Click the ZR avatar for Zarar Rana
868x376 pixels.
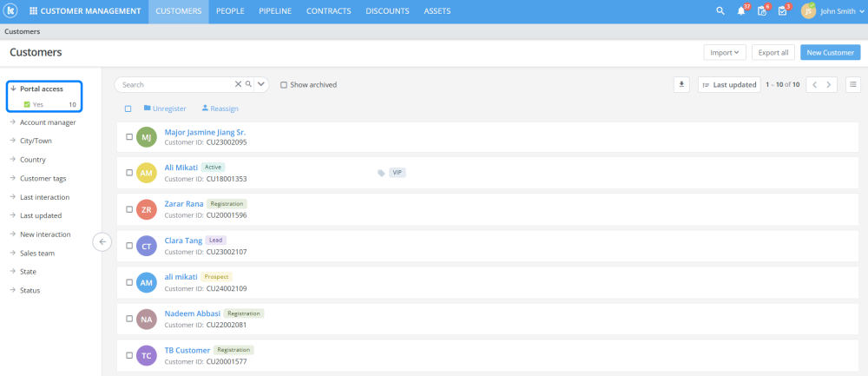[x=146, y=209]
